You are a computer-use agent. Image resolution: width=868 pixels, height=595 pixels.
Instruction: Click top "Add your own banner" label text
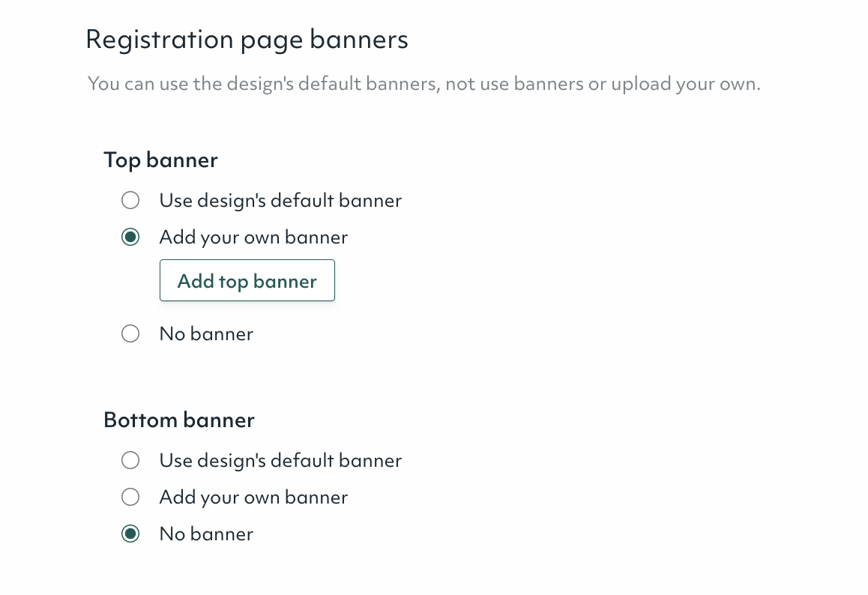[x=253, y=238]
